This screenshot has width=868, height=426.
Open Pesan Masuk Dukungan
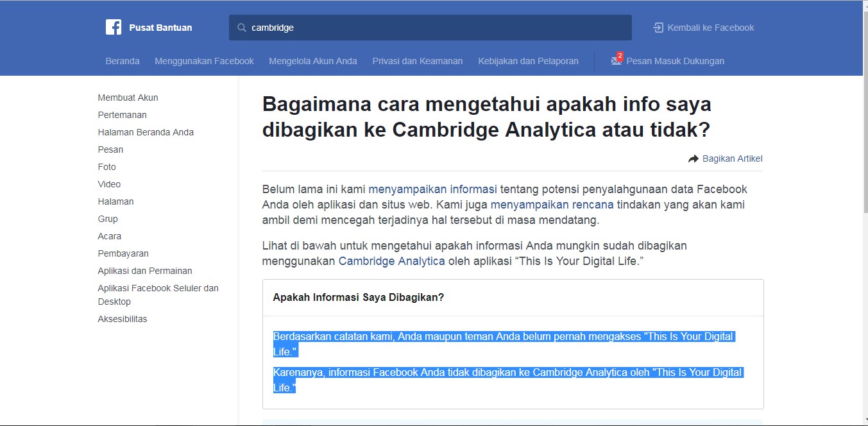pyautogui.click(x=676, y=61)
